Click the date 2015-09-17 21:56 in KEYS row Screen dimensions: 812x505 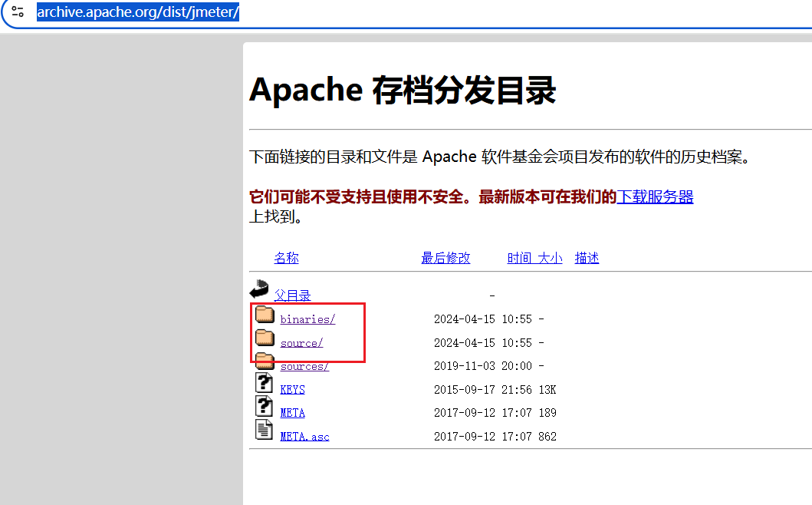pos(482,390)
